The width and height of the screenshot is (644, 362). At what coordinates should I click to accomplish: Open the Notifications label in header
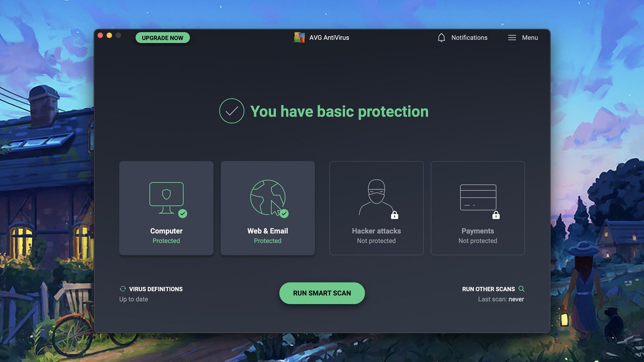pos(469,38)
